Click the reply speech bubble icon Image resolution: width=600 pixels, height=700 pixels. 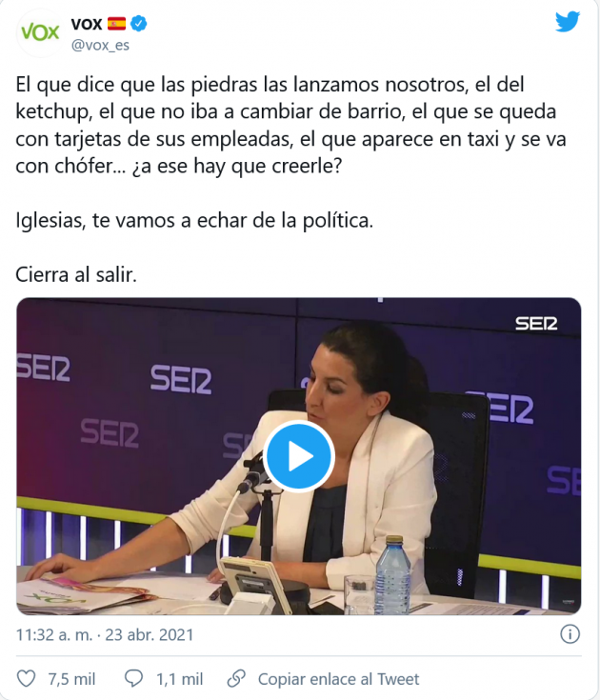(x=133, y=679)
